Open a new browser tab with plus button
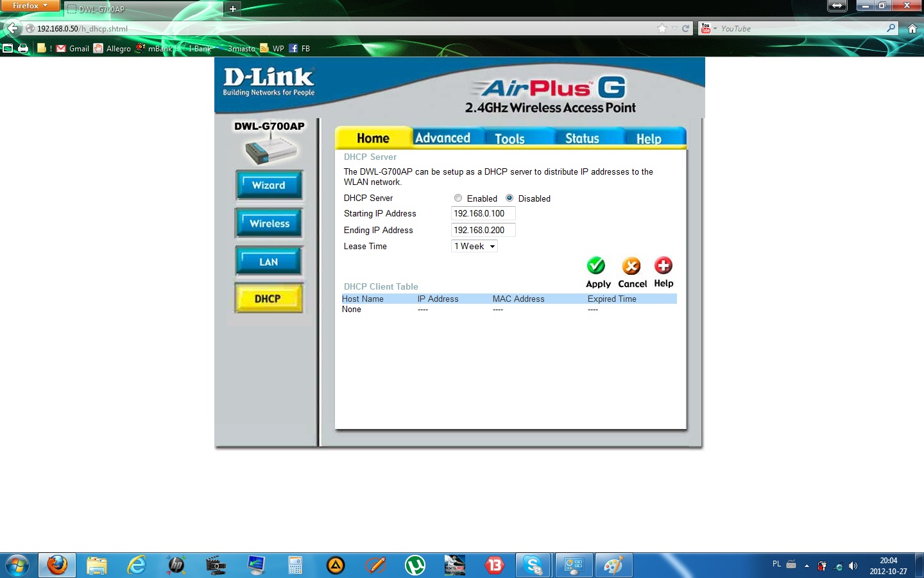The width and height of the screenshot is (924, 578). tap(233, 9)
